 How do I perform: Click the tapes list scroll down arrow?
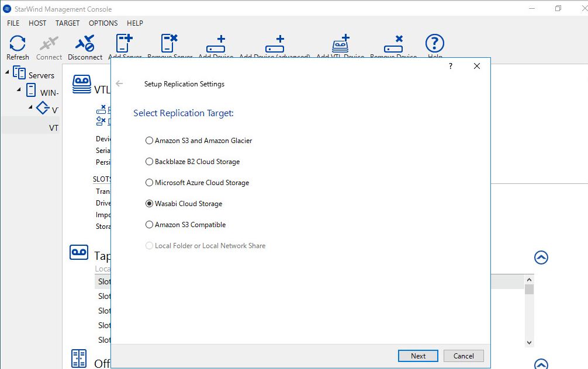point(529,342)
